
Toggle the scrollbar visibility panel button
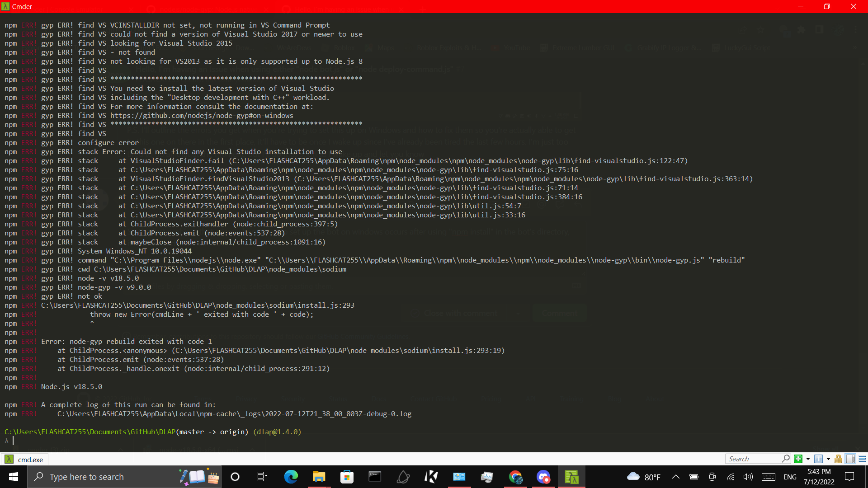pos(850,459)
